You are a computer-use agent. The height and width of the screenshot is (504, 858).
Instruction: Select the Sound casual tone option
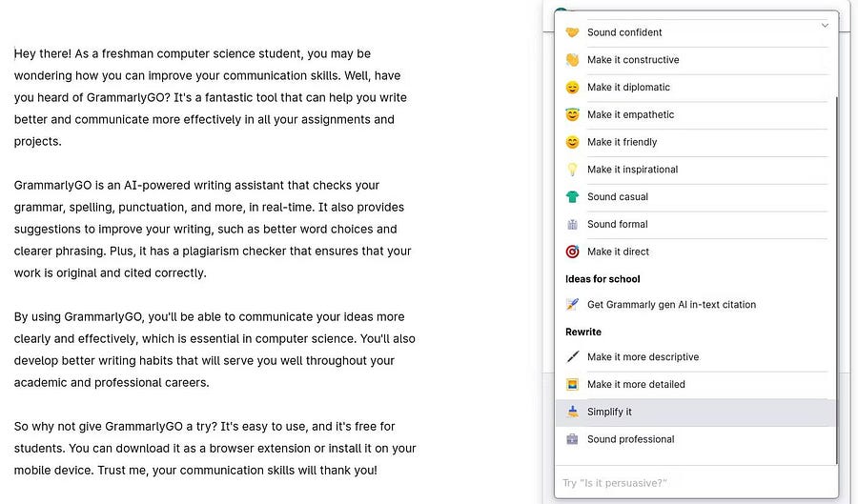(x=617, y=197)
